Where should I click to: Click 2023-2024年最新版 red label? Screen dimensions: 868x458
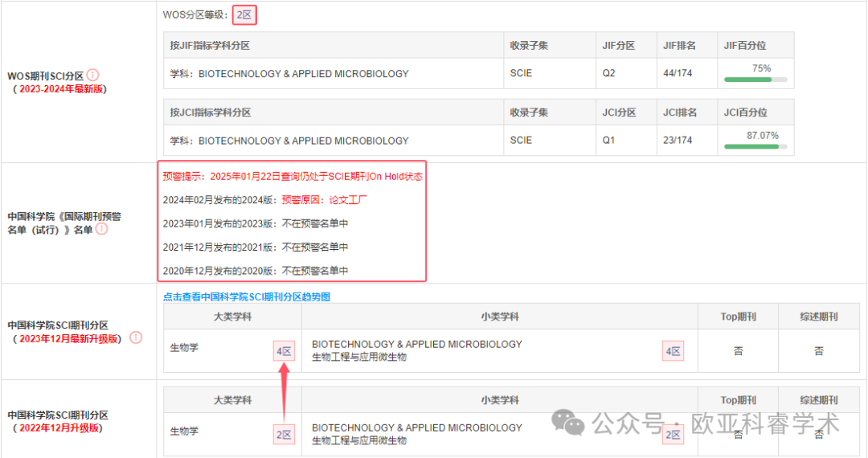pyautogui.click(x=61, y=89)
